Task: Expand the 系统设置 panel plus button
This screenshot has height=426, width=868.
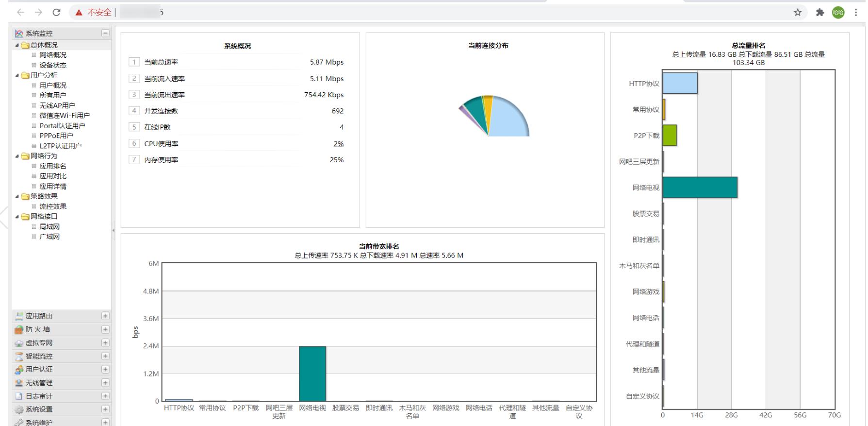Action: coord(105,409)
